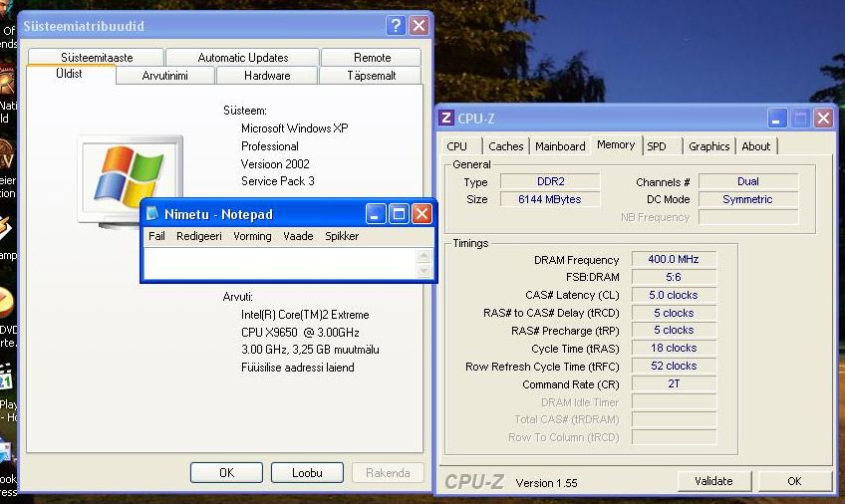This screenshot has width=845, height=504.
Task: Click the 5:6 FSB:DRAM value
Action: tap(674, 277)
